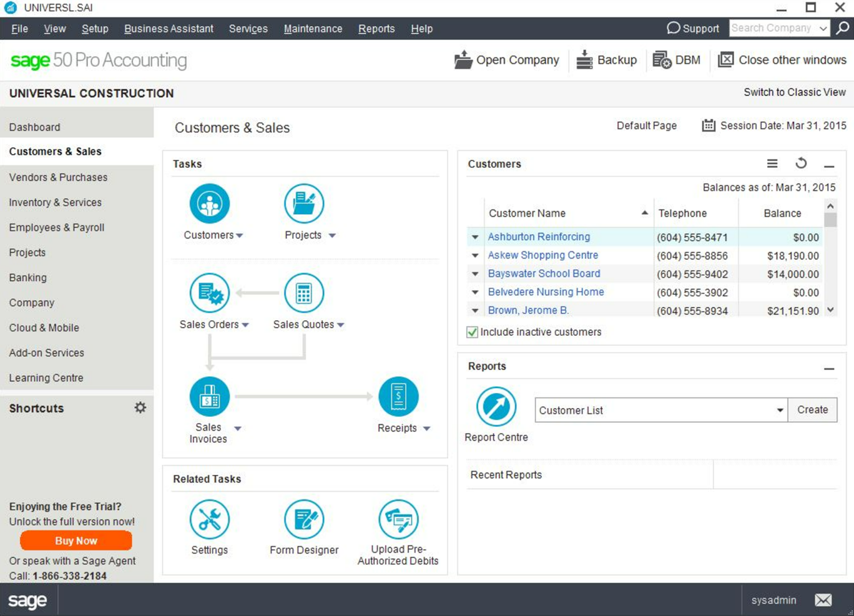Select the Projects icon in Tasks
The width and height of the screenshot is (854, 616).
[304, 203]
